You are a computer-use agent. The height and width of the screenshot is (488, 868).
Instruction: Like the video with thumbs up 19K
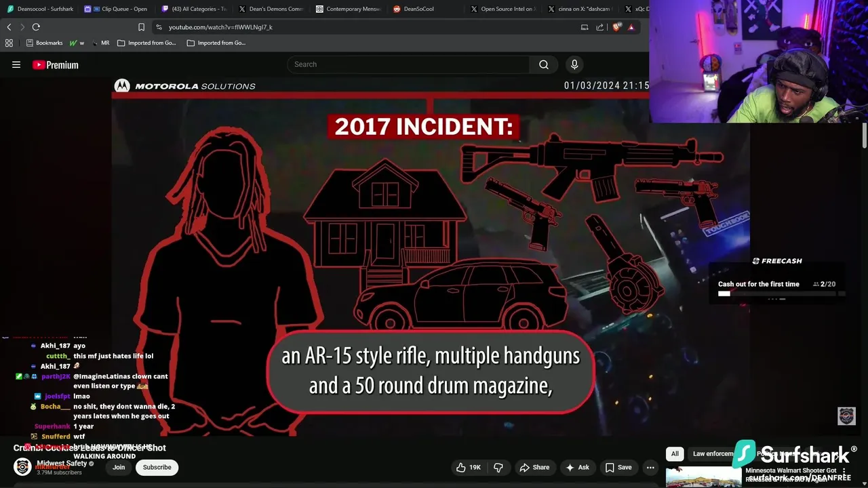[469, 467]
